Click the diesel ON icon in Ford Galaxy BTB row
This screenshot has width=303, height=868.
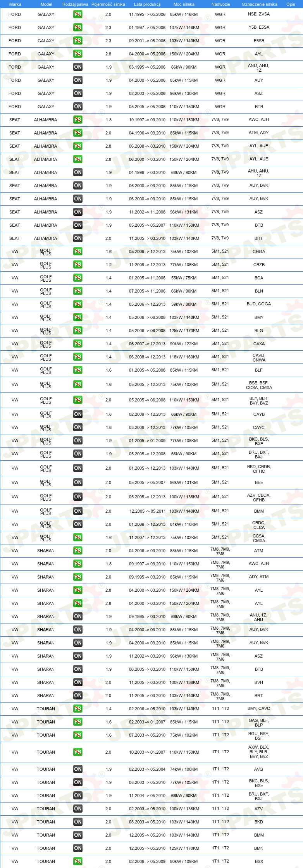78,107
